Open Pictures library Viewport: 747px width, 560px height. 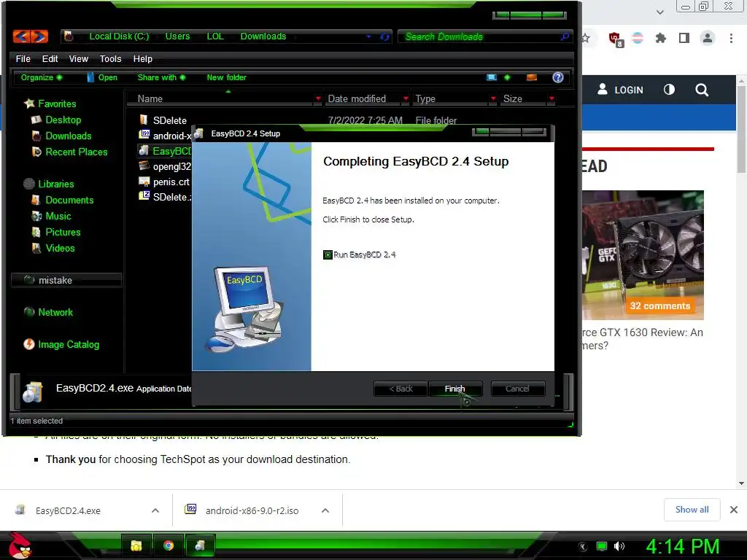tap(63, 233)
